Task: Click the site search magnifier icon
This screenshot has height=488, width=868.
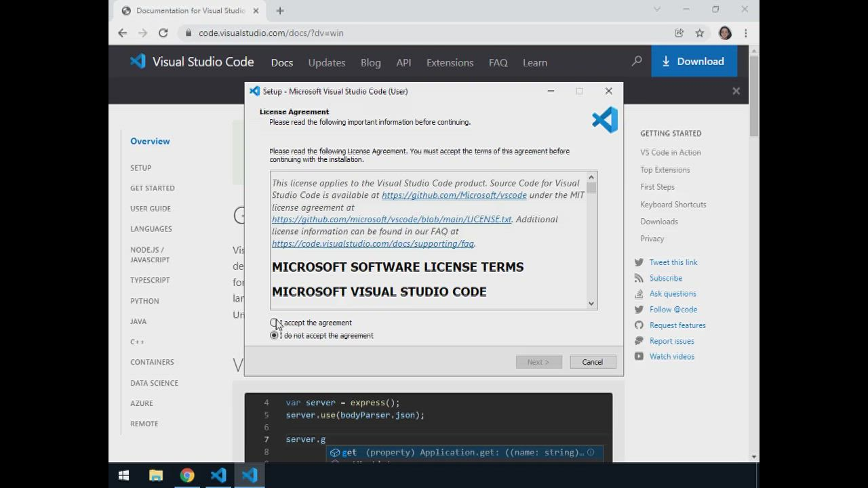Action: (637, 61)
